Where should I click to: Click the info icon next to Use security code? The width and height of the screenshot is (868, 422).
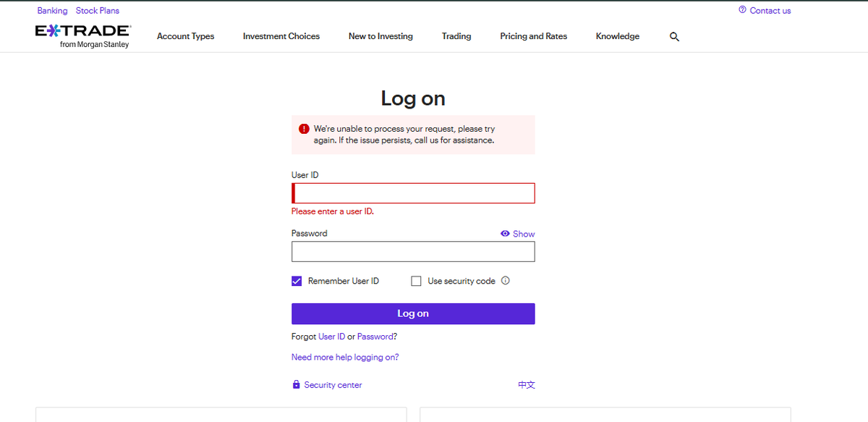tap(506, 281)
